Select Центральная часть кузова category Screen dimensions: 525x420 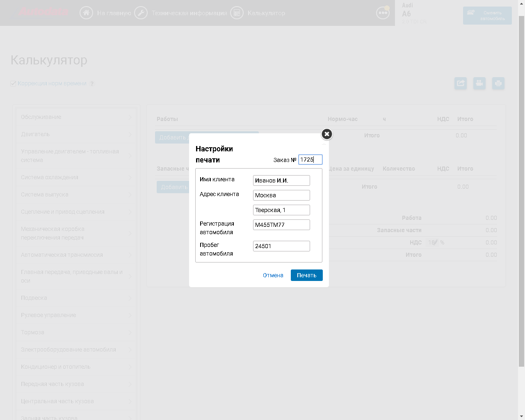pyautogui.click(x=76, y=401)
